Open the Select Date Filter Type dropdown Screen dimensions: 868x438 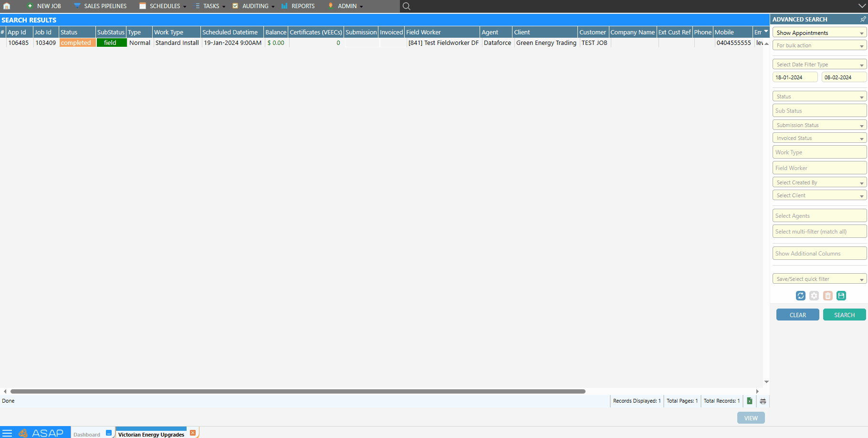[x=819, y=64]
